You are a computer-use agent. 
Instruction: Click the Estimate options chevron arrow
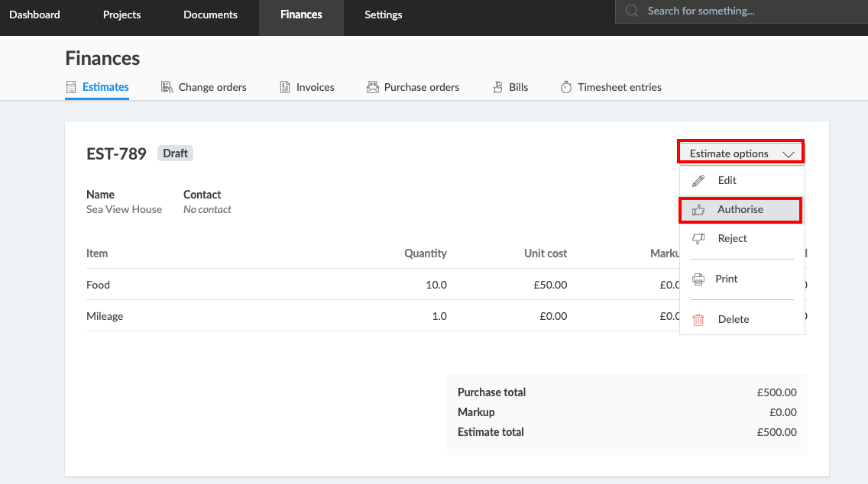789,154
